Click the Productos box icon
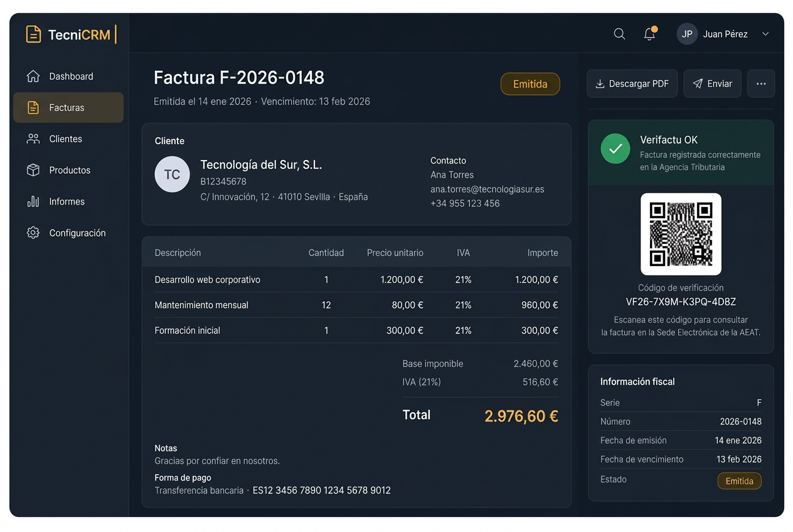This screenshot has width=793, height=532. pyautogui.click(x=33, y=171)
